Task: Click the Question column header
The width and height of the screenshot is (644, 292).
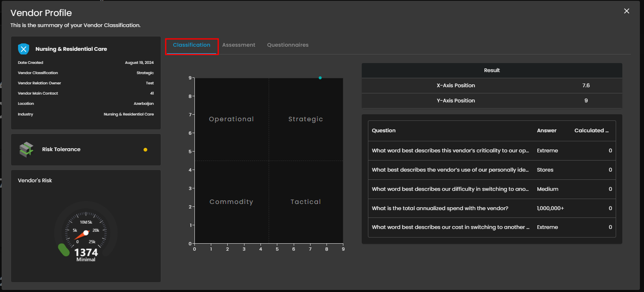Action: (384, 131)
